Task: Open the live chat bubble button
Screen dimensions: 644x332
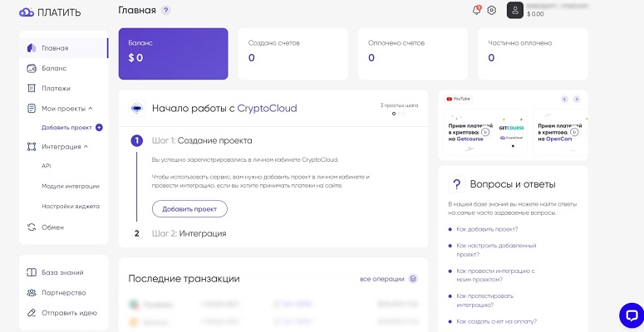Action: 632,315
